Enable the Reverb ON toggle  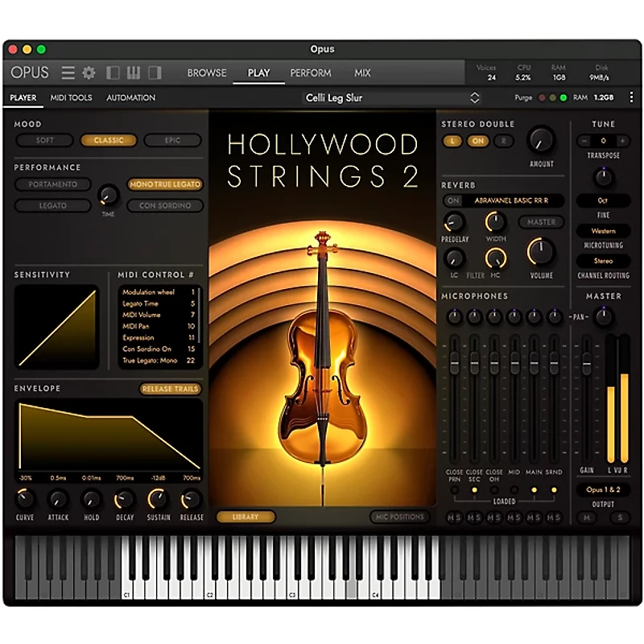pyautogui.click(x=453, y=200)
